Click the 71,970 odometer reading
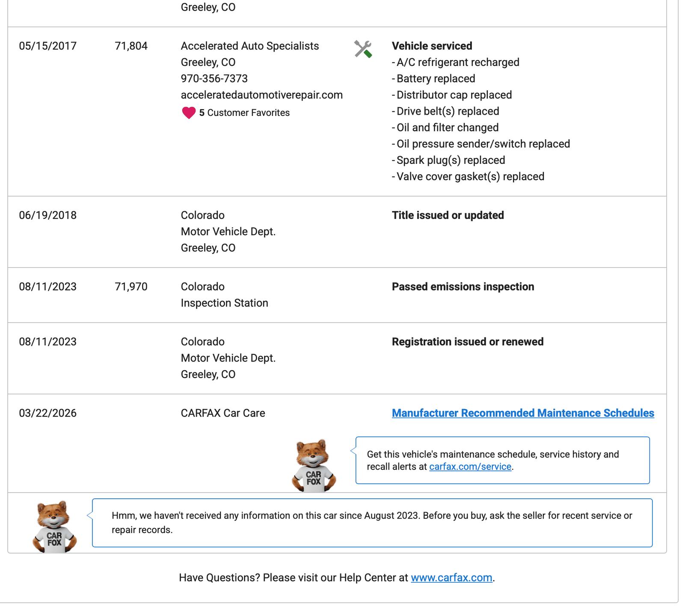 [x=131, y=287]
